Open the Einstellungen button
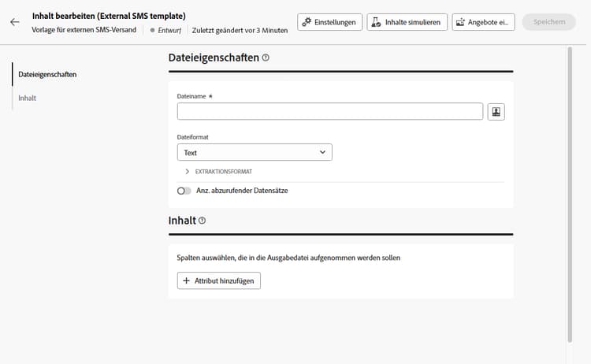 pos(330,22)
